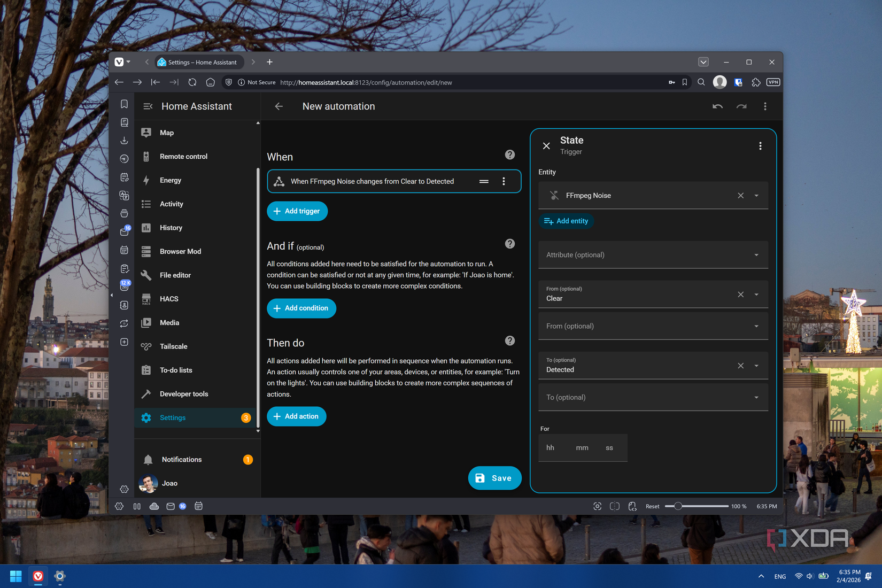Collapse the Home Assistant sidebar menu
882x588 pixels.
[148, 106]
